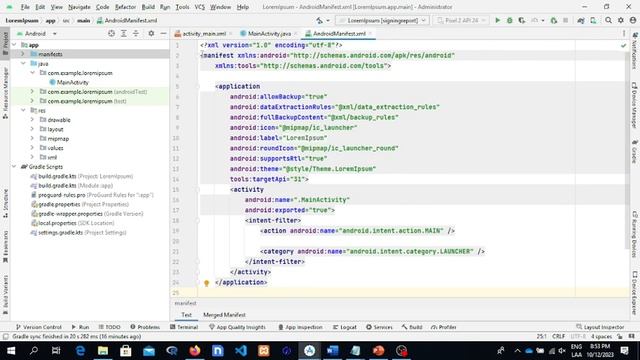Close the AndroidManifest.xml tab
Viewport: 640px width, 360px height.
[x=371, y=33]
